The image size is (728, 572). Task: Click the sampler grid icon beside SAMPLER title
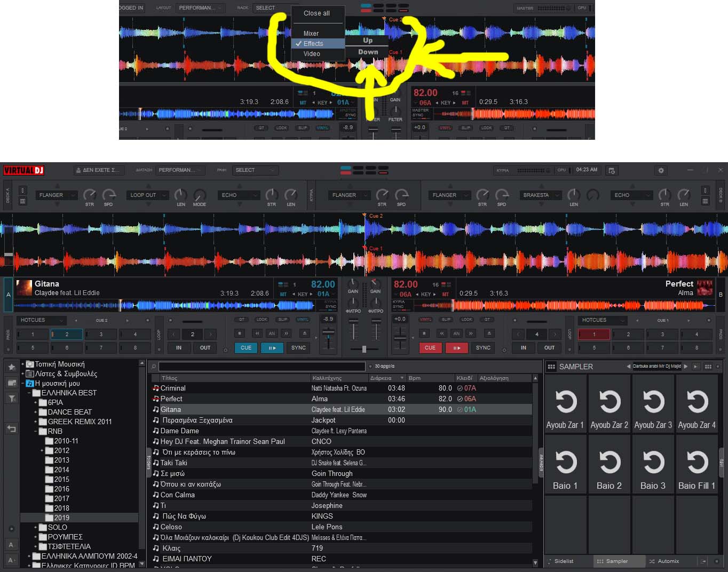coord(551,367)
